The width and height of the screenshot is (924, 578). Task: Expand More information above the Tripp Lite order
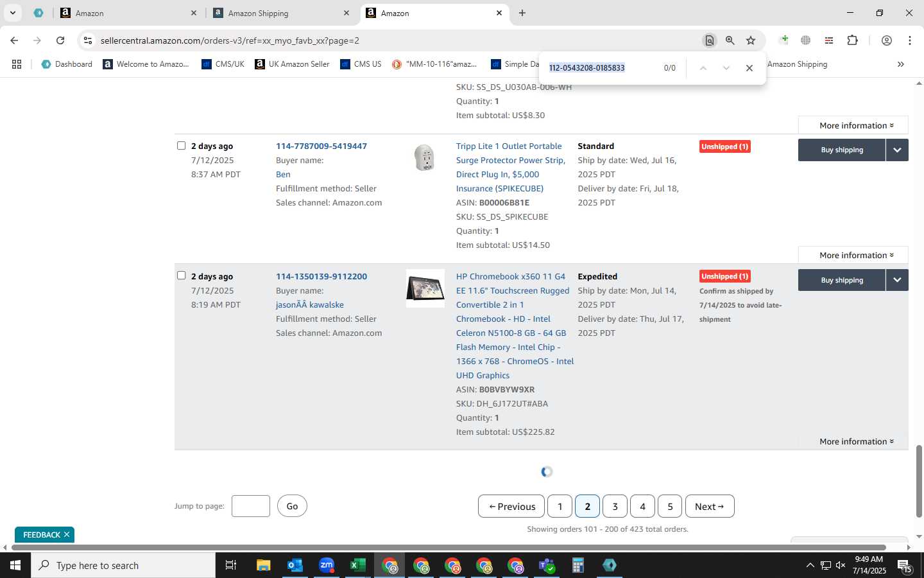click(853, 125)
